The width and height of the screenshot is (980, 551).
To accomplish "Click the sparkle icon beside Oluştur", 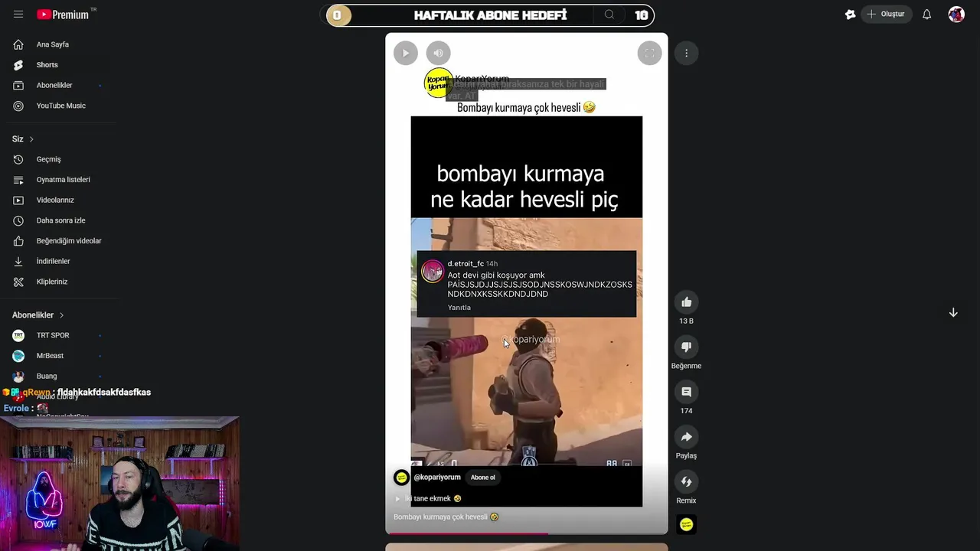I will coord(850,14).
